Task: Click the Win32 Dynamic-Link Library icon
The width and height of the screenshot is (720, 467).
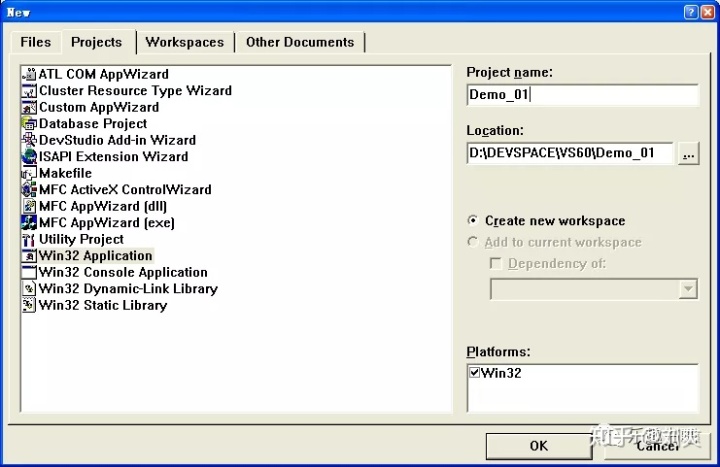Action: pyautogui.click(x=29, y=289)
